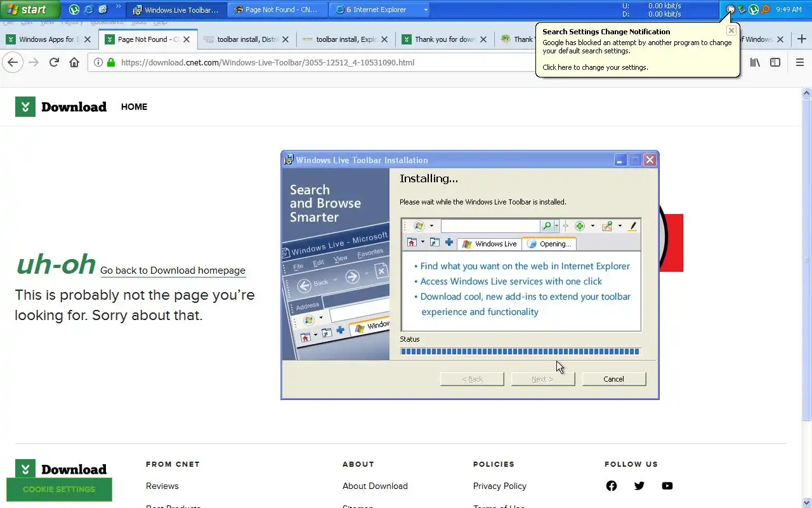Go back one page in Firefox
Screen dimensions: 812x508
13,62
